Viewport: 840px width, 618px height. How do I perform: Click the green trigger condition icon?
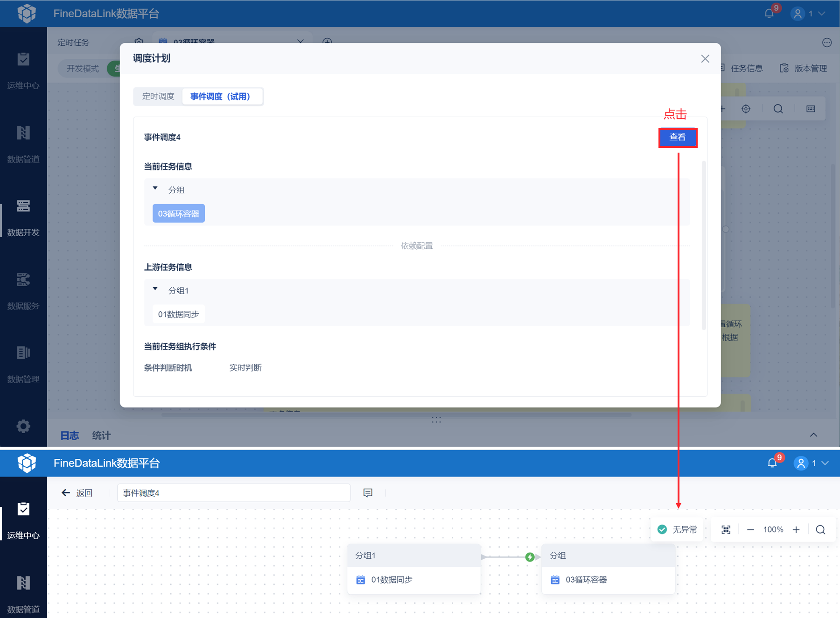click(x=530, y=557)
